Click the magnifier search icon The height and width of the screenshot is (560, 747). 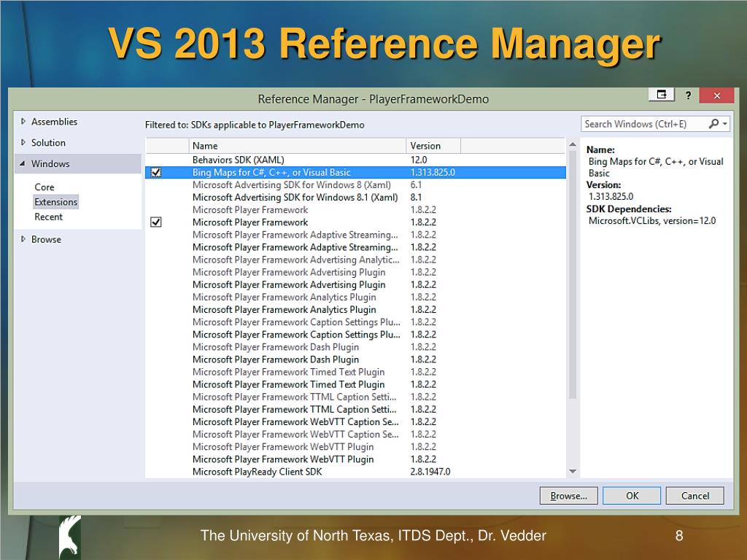click(x=713, y=124)
